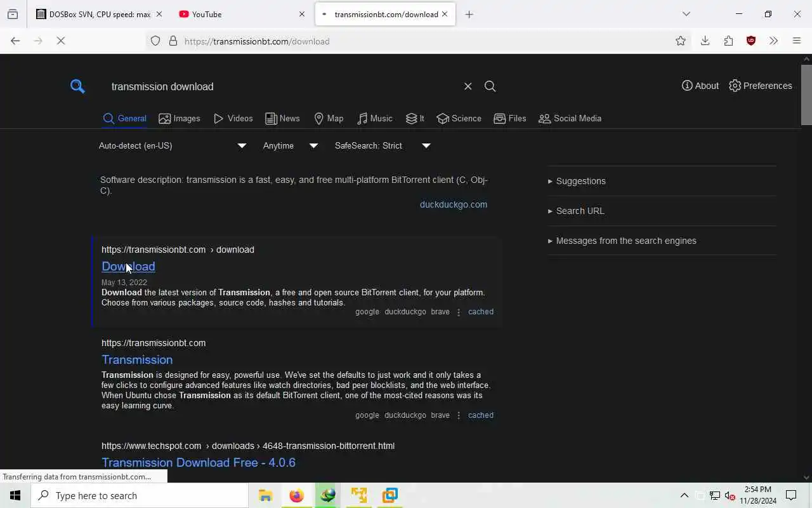Open cached version of Download result

click(x=480, y=312)
